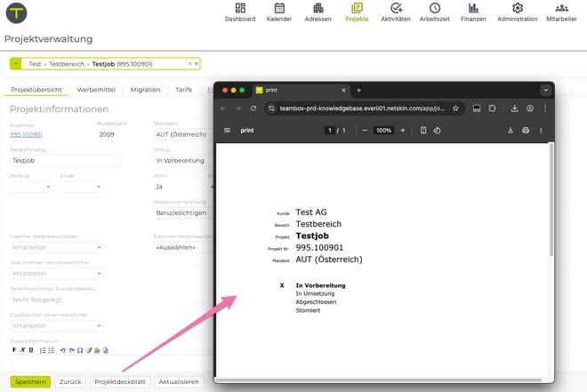Print the PDF document

click(526, 130)
